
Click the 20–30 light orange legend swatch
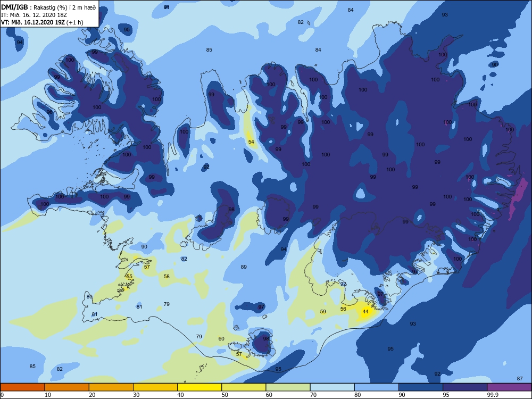[111, 387]
